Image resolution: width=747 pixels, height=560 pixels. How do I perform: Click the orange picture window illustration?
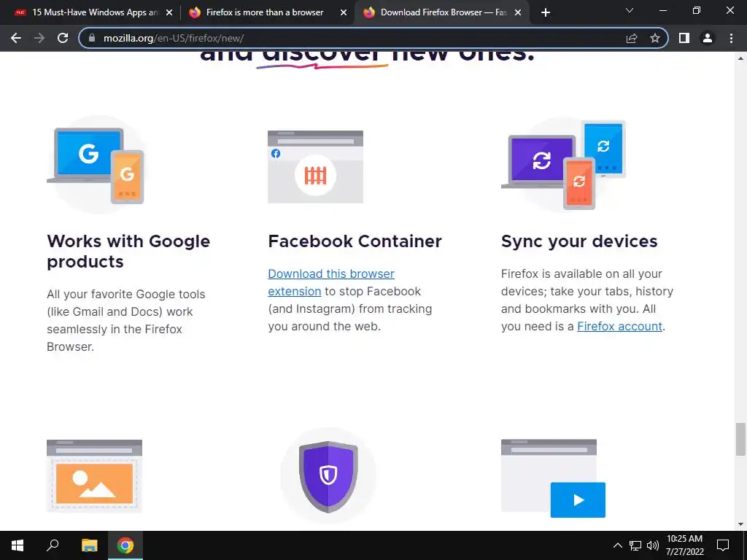click(94, 475)
